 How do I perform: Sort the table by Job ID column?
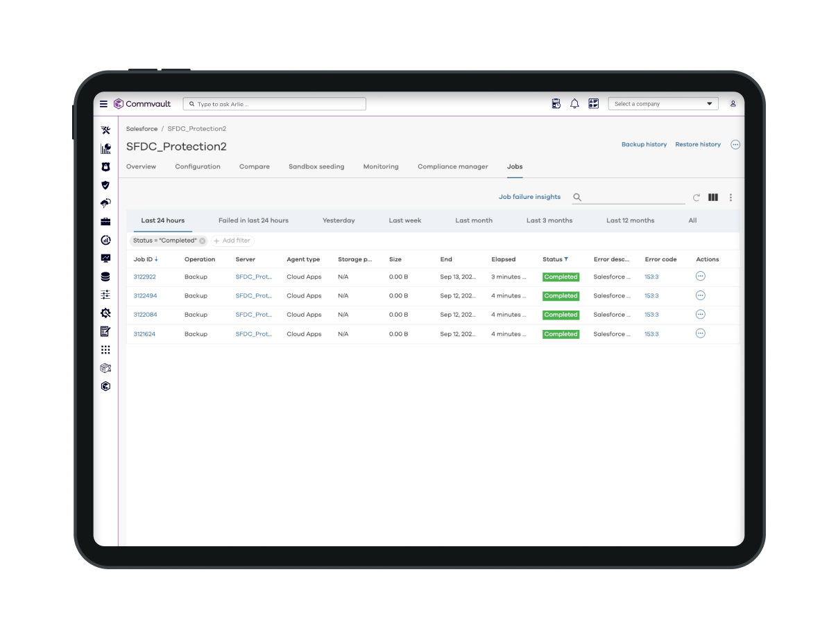point(143,259)
